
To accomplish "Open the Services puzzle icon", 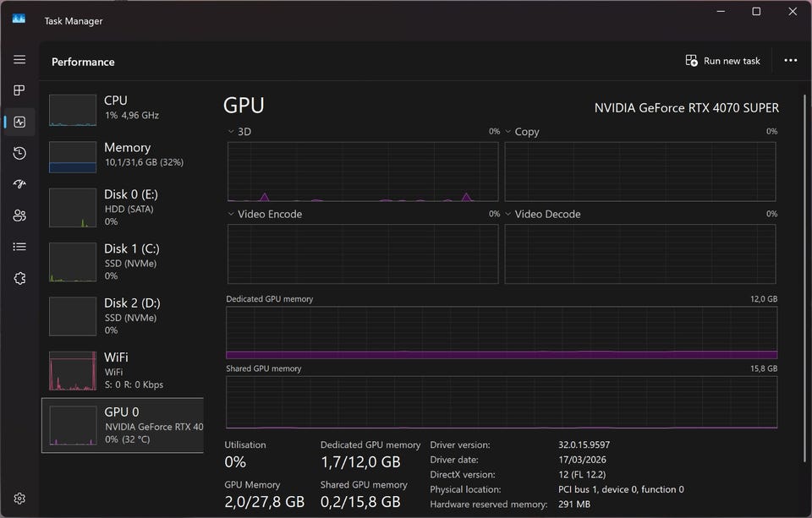I will pos(19,278).
